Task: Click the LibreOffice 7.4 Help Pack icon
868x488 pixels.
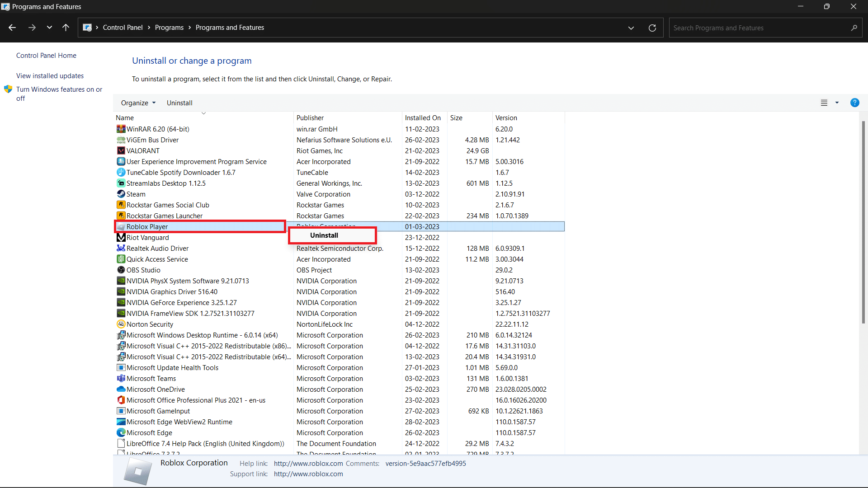Action: click(121, 444)
